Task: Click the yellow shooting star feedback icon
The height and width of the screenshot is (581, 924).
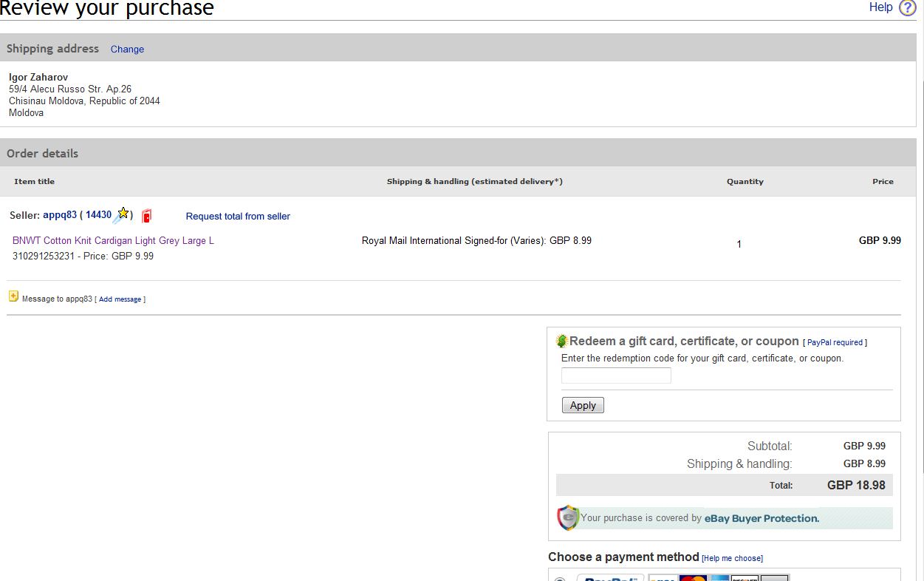Action: (122, 214)
